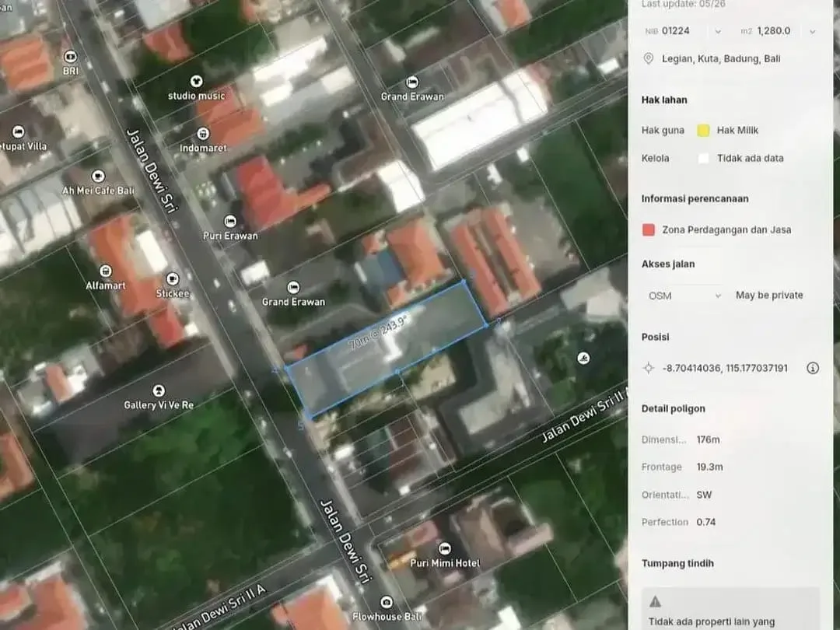Click the warning triangle under Tumpang tindih
Viewport: 840px width, 630px height.
pos(655,601)
